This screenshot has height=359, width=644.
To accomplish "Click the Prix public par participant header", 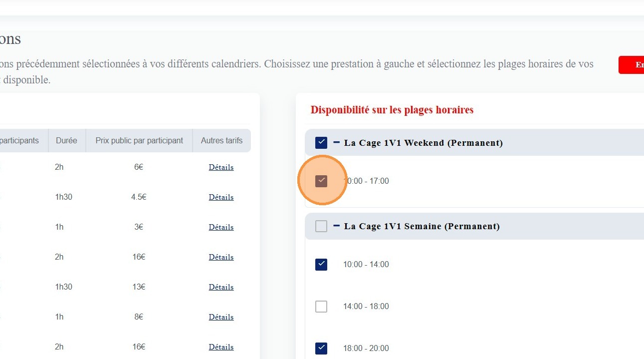I will [139, 141].
